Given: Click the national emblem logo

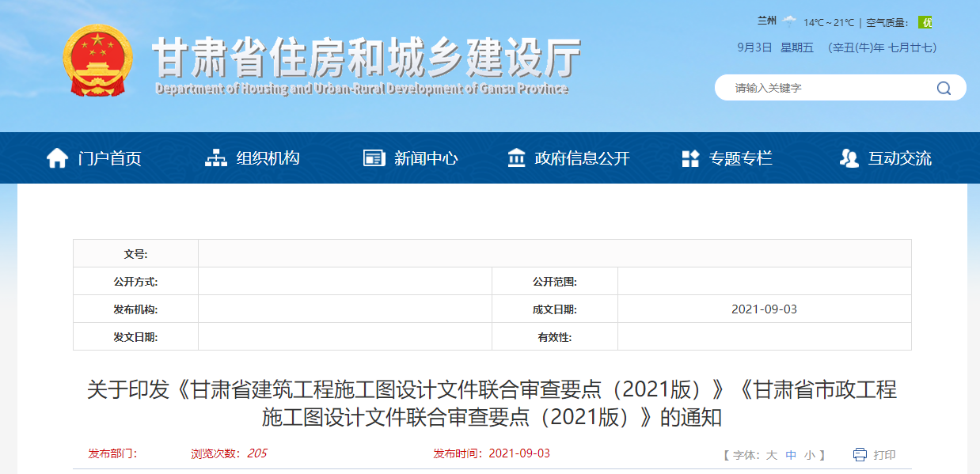Looking at the screenshot, I should [99, 61].
